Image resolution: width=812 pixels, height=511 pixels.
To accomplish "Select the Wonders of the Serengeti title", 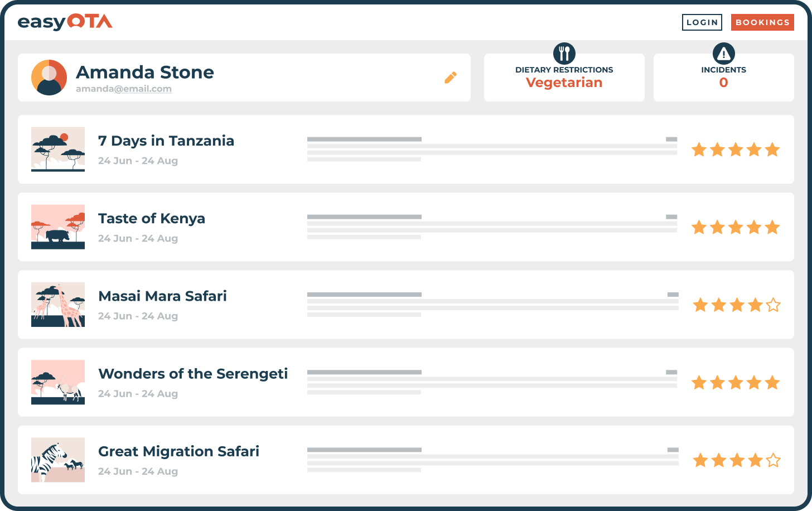I will coord(193,374).
